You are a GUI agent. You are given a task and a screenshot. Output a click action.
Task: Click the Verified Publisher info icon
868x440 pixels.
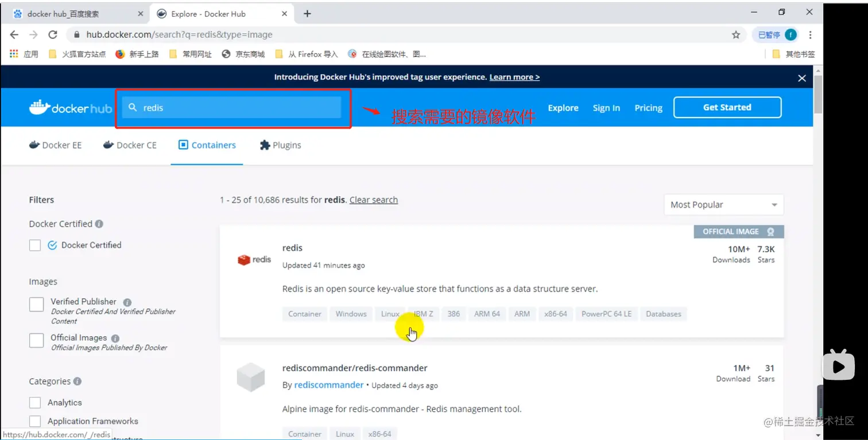tap(127, 302)
